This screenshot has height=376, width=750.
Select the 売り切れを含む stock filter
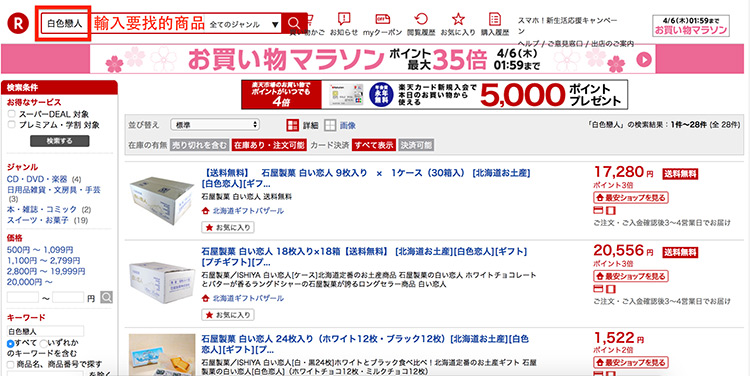coord(199,145)
